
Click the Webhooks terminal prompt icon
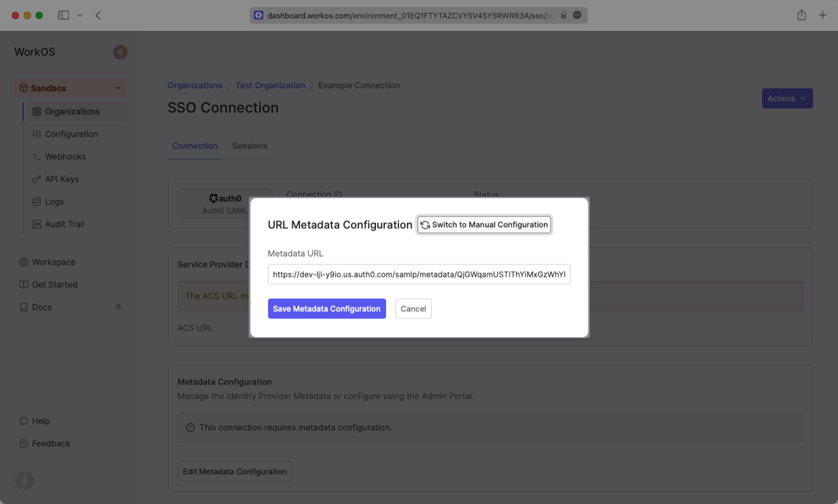click(36, 157)
